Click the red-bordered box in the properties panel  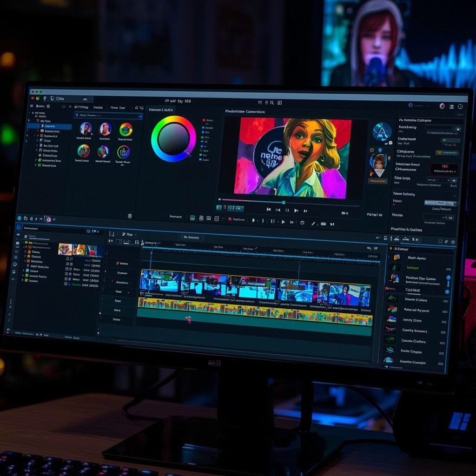tap(444, 169)
